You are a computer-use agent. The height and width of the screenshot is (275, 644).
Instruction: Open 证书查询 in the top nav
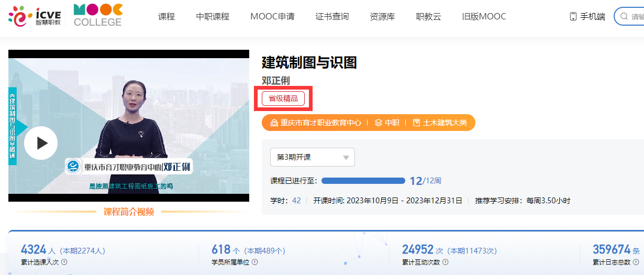[x=332, y=16]
